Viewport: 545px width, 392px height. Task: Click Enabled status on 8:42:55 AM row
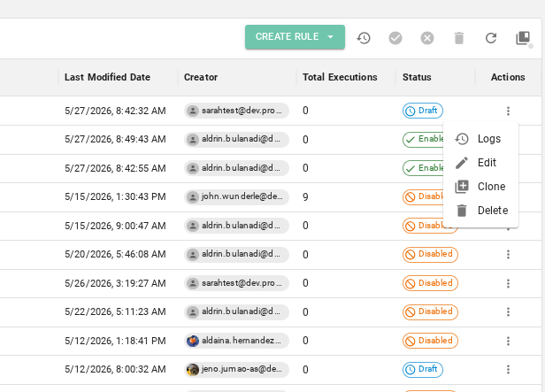(423, 168)
